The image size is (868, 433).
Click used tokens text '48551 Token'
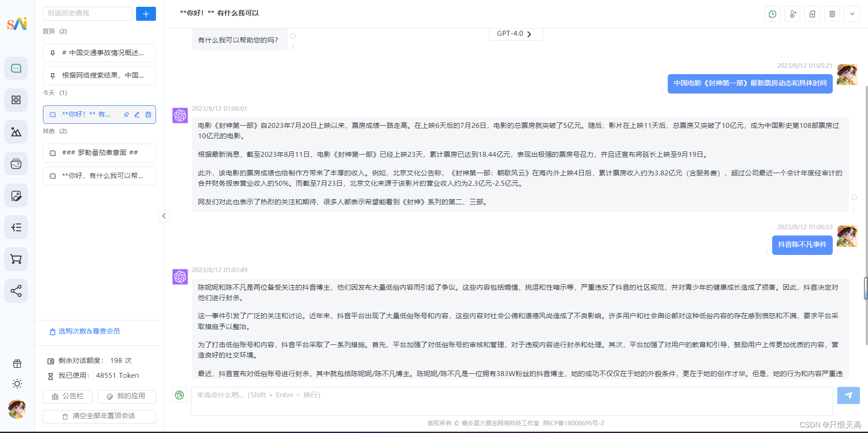coord(117,376)
